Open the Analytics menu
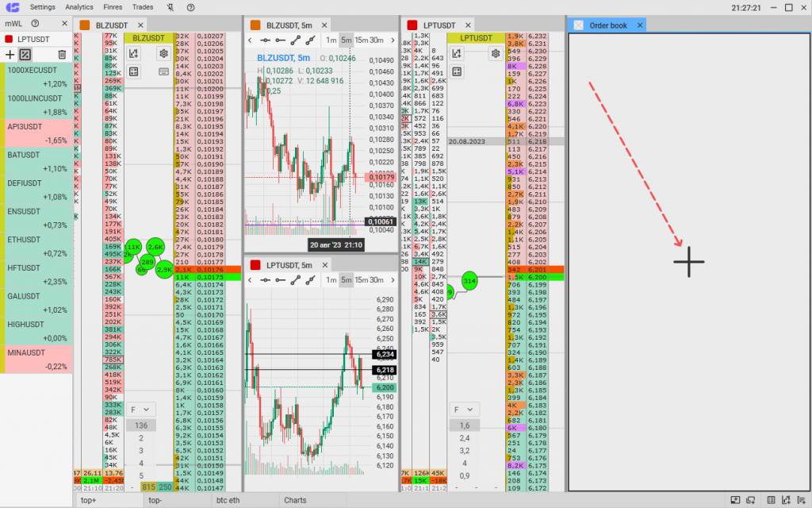This screenshot has height=508, width=812. (79, 7)
